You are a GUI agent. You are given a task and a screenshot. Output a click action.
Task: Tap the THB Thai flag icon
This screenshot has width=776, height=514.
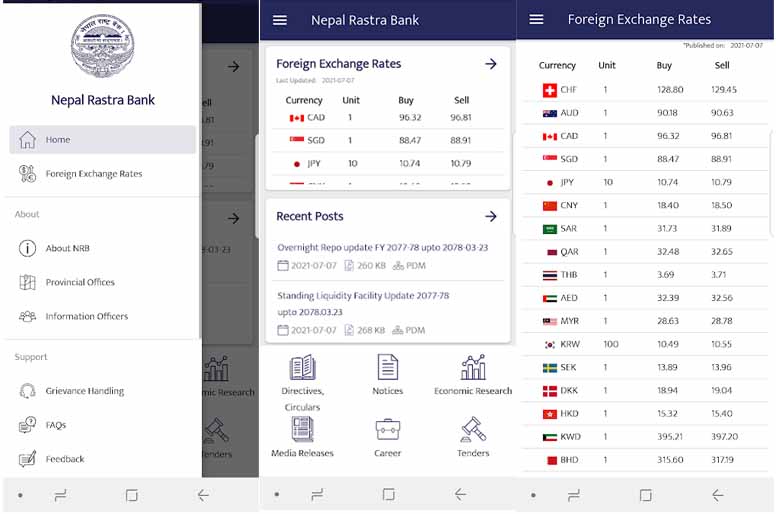pos(550,275)
